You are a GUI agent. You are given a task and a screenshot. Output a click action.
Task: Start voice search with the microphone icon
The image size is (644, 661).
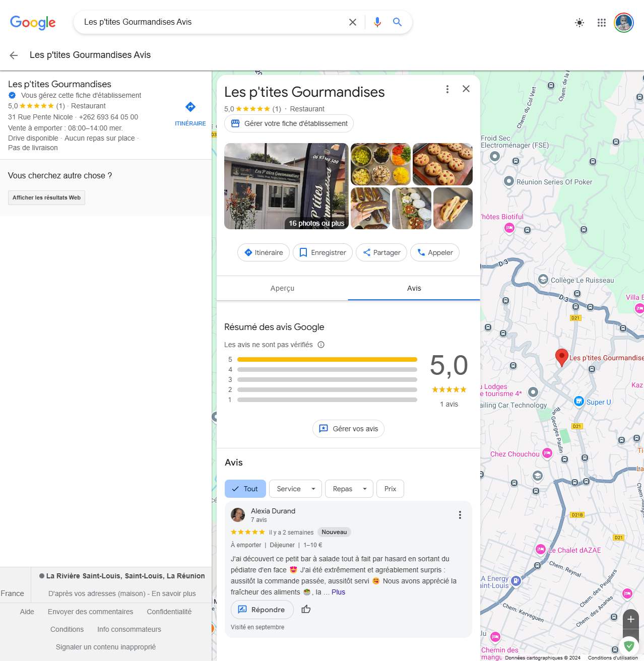click(x=377, y=22)
